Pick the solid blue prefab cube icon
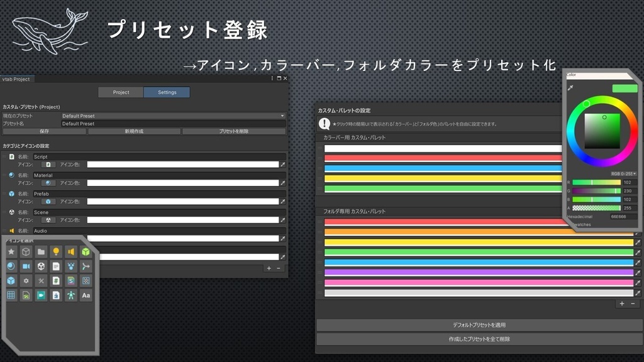This screenshot has width=644, height=362. (x=11, y=281)
